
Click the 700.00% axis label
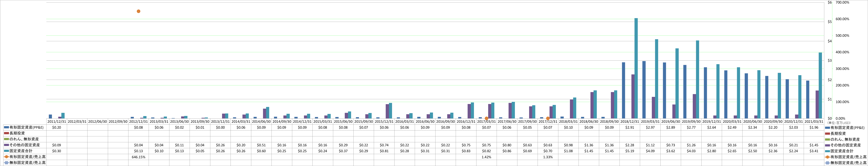(842, 2)
